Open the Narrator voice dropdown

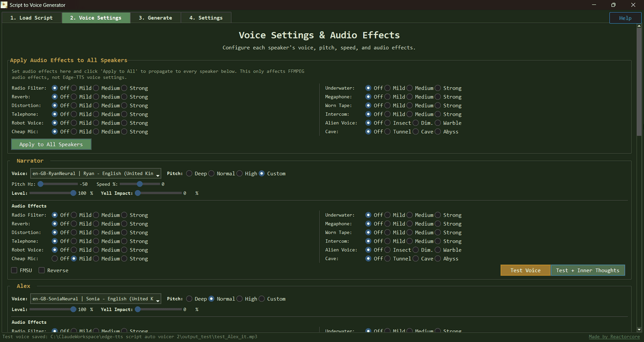click(96, 174)
